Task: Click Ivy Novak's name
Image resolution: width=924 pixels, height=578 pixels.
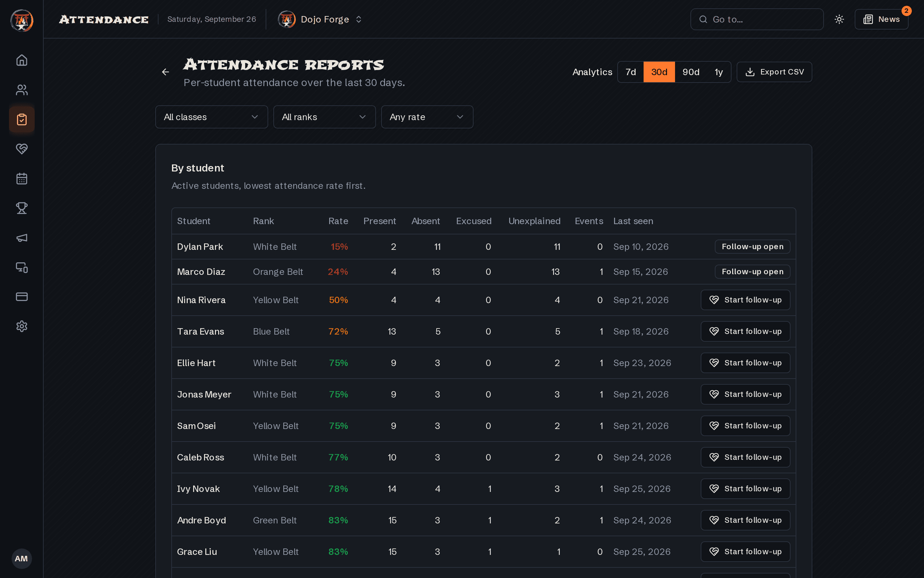Action: tap(199, 488)
